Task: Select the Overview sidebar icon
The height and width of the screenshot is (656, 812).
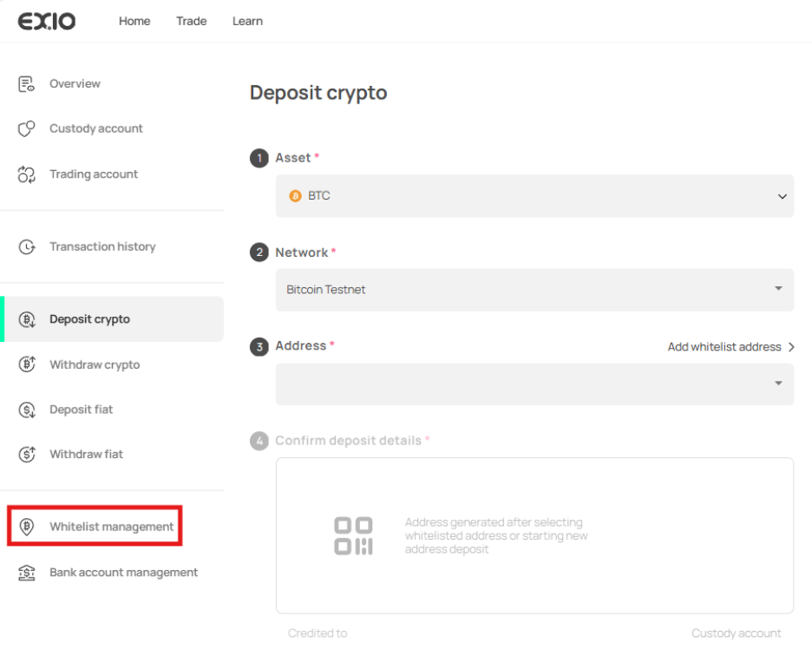Action: coord(26,84)
